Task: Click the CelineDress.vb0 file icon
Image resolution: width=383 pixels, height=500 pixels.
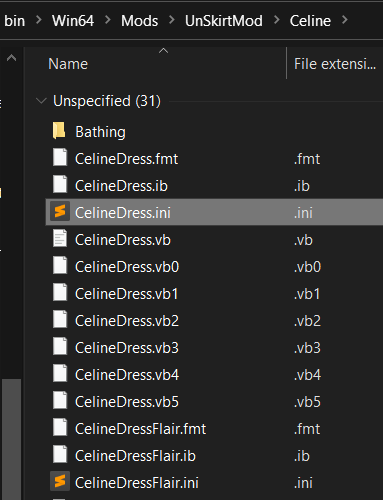Action: [60, 266]
